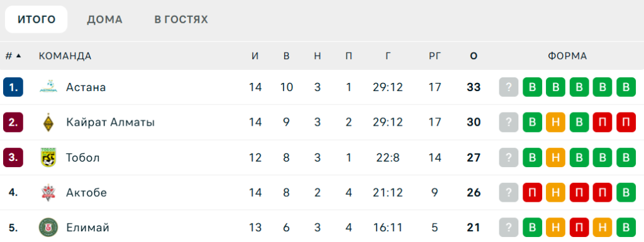
Task: Click Елимай's red П form badge
Action: point(579,228)
